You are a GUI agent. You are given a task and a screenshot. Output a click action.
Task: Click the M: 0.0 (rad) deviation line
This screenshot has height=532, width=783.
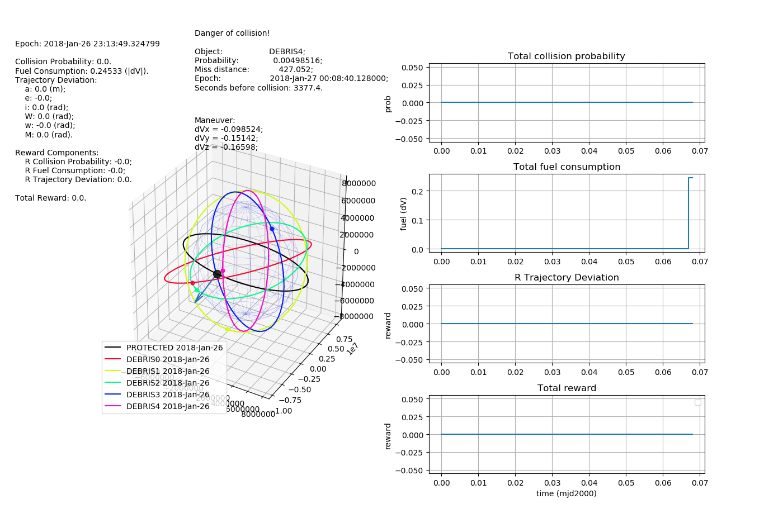[x=49, y=135]
